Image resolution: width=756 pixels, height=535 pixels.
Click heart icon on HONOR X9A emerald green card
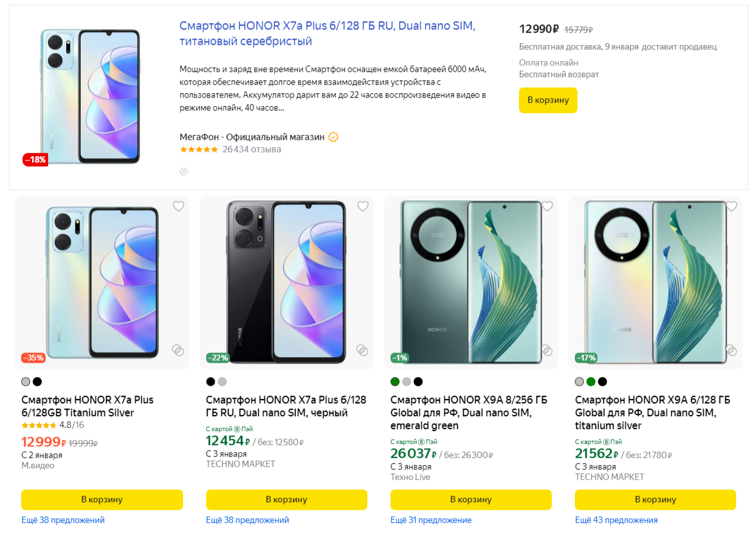point(547,206)
